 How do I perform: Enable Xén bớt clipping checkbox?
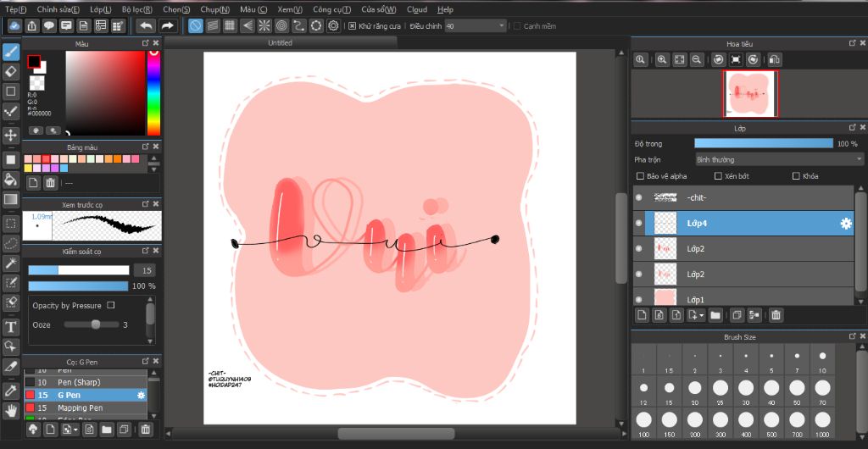(x=718, y=176)
